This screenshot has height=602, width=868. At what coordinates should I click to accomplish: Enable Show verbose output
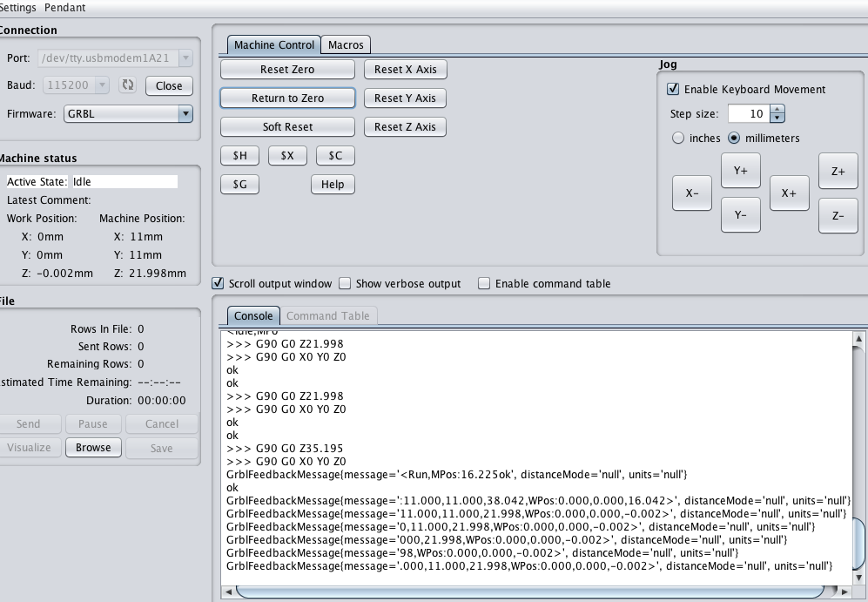click(x=345, y=283)
